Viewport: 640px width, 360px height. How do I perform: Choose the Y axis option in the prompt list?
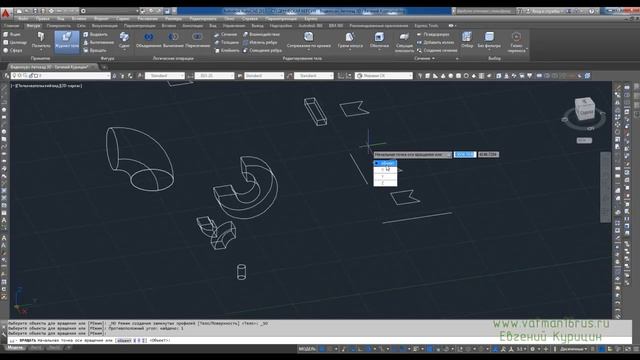(385, 176)
